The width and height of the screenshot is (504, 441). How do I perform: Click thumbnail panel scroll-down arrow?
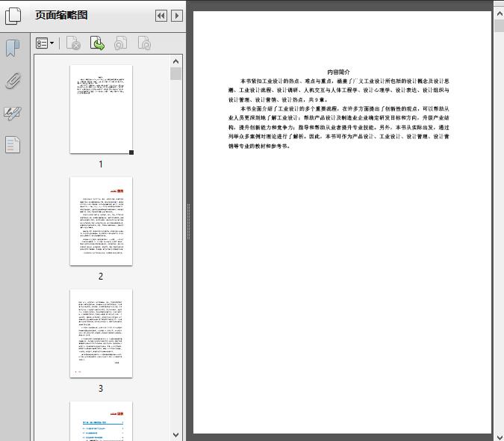point(176,434)
